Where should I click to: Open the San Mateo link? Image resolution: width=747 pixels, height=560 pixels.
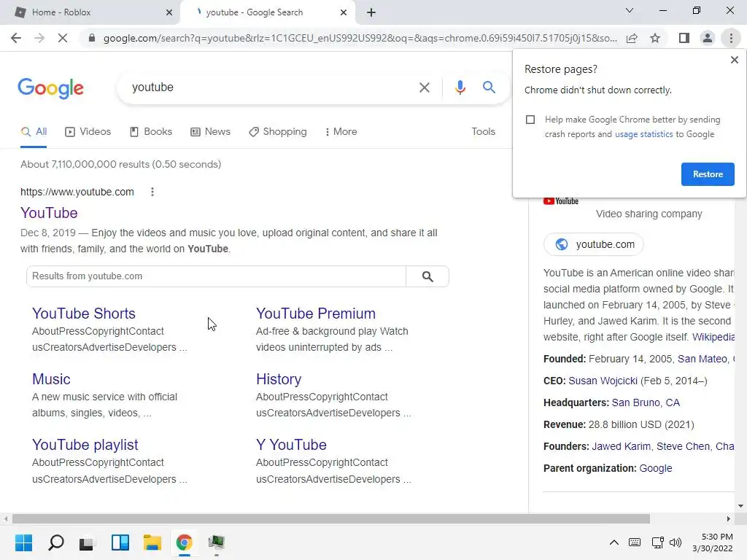pos(703,359)
